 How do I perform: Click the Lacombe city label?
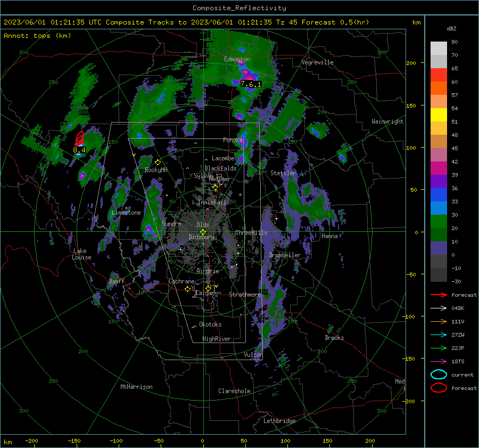[224, 158]
